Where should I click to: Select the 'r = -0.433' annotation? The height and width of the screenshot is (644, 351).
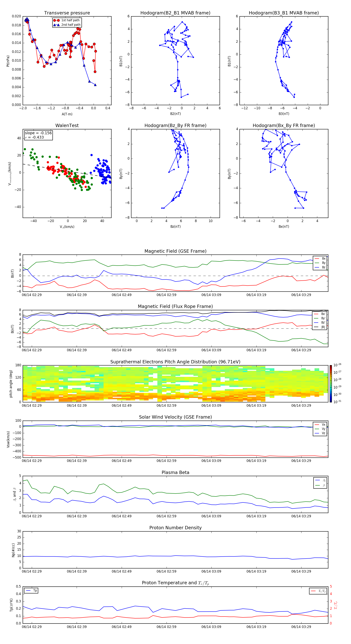click(x=35, y=138)
